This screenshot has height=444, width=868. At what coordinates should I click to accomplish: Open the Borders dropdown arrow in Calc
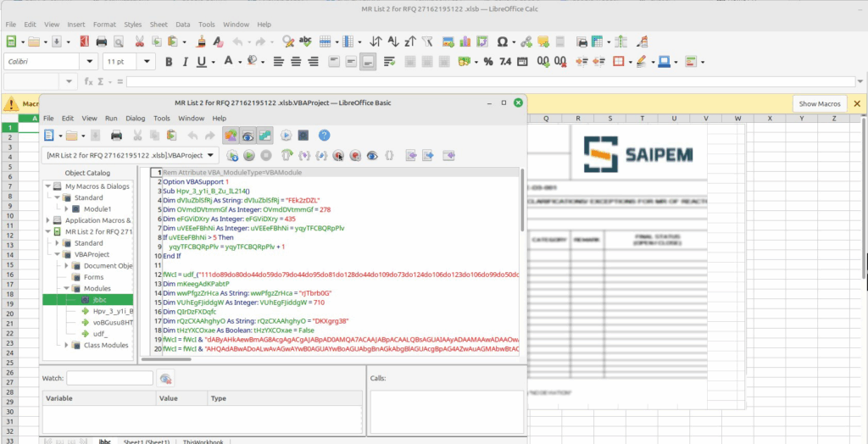pos(631,62)
